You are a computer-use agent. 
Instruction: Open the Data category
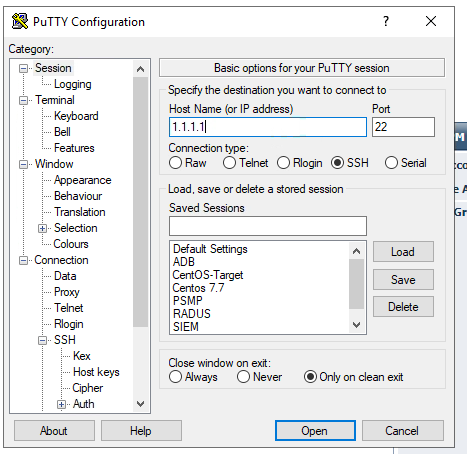[65, 276]
